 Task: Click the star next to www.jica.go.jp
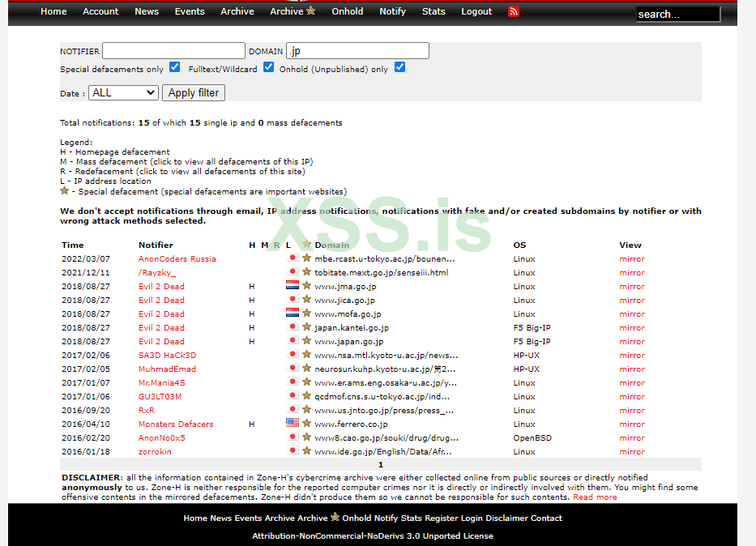tap(306, 299)
